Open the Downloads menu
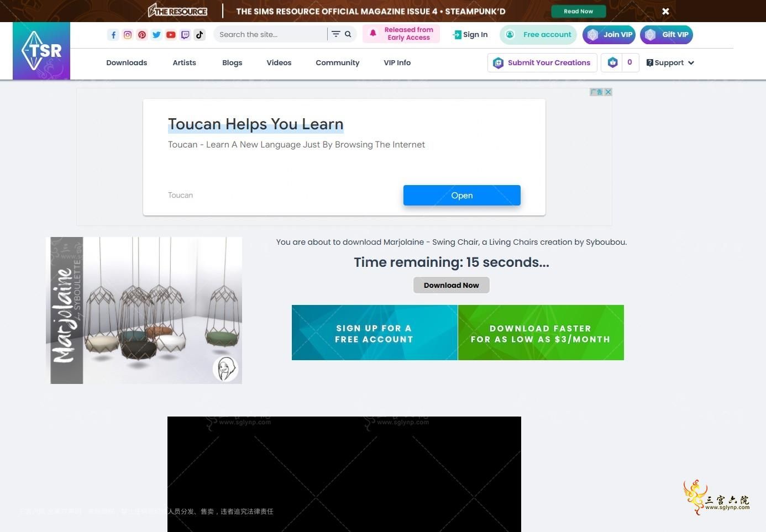Image resolution: width=766 pixels, height=532 pixels. (127, 62)
